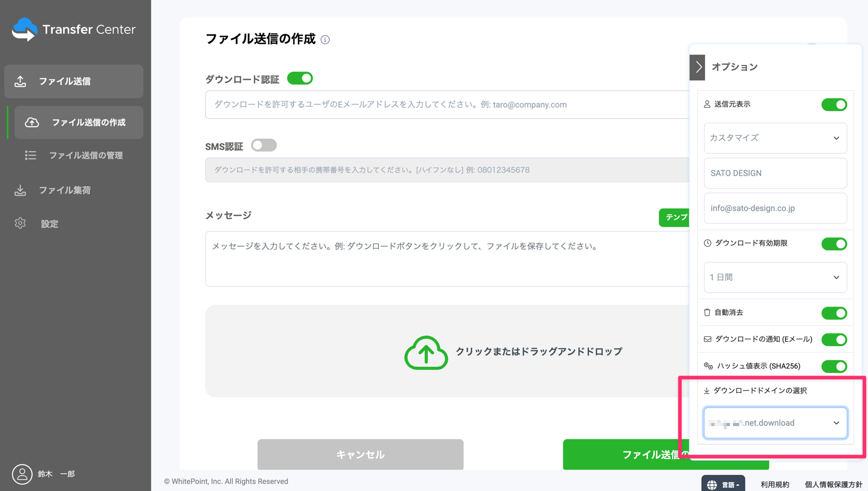Click the trash icon next to 自動消去

point(707,312)
